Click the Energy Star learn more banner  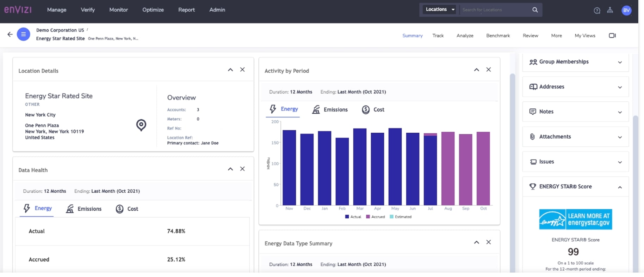575,219
